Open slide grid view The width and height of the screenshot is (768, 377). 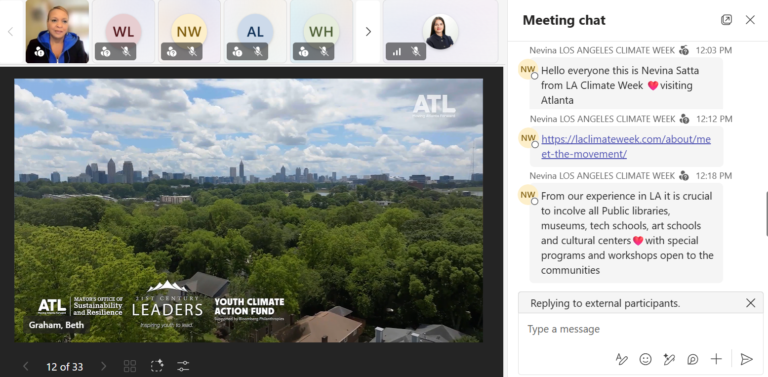click(x=130, y=366)
